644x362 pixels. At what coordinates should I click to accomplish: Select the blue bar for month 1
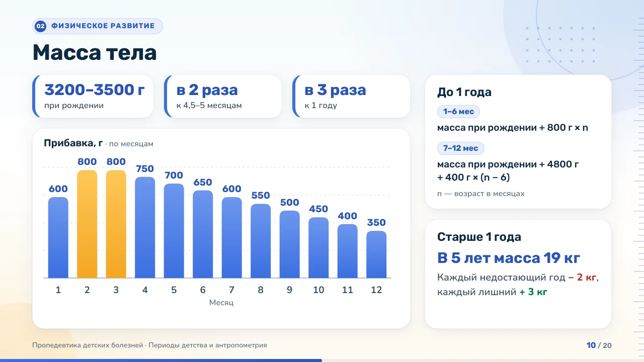(x=58, y=237)
